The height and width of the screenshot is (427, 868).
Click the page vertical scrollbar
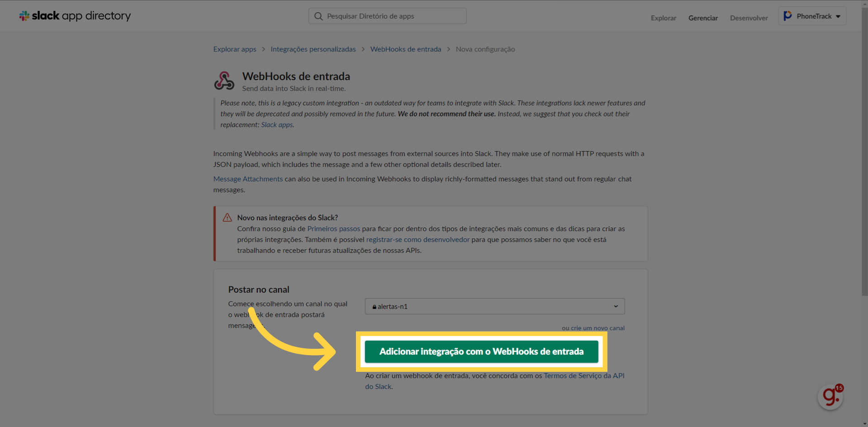click(864, 152)
